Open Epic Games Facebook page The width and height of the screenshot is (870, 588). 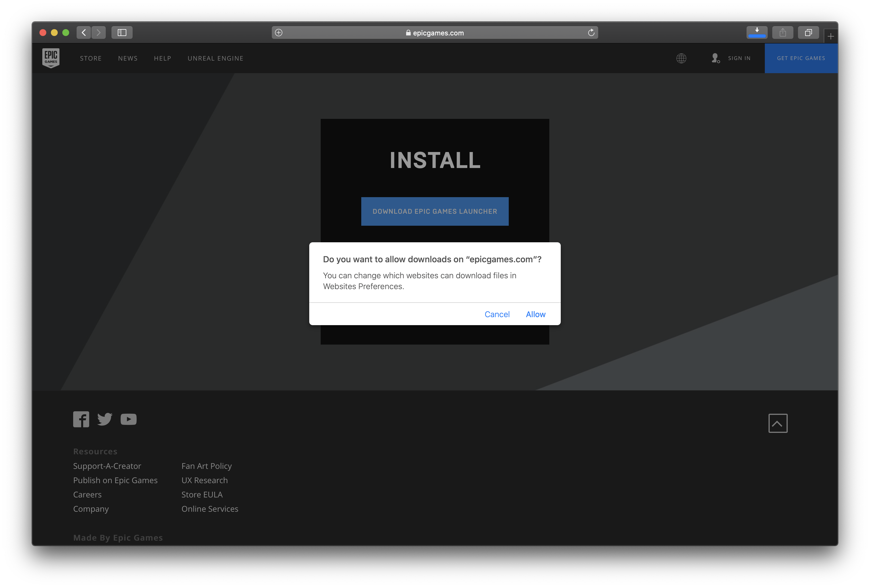81,419
